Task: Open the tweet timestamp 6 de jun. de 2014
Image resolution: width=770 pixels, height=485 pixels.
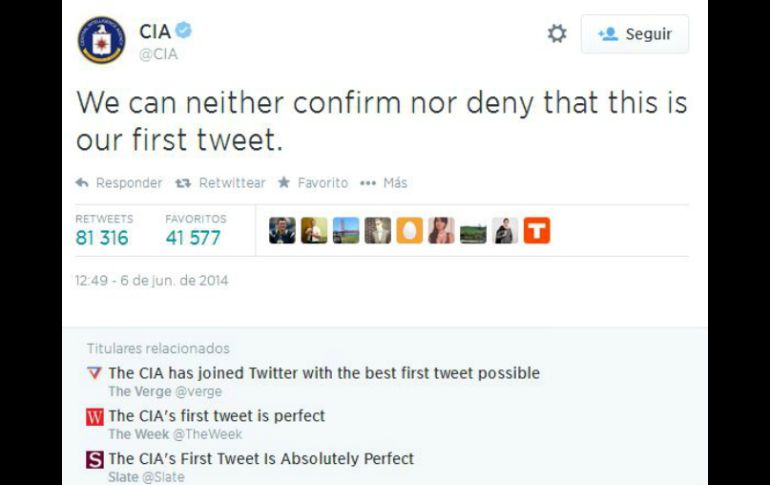Action: click(152, 281)
